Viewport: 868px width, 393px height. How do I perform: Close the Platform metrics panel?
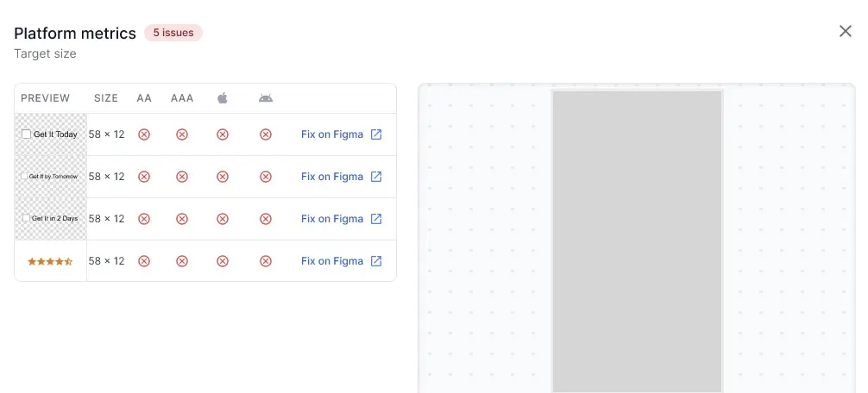click(x=846, y=31)
